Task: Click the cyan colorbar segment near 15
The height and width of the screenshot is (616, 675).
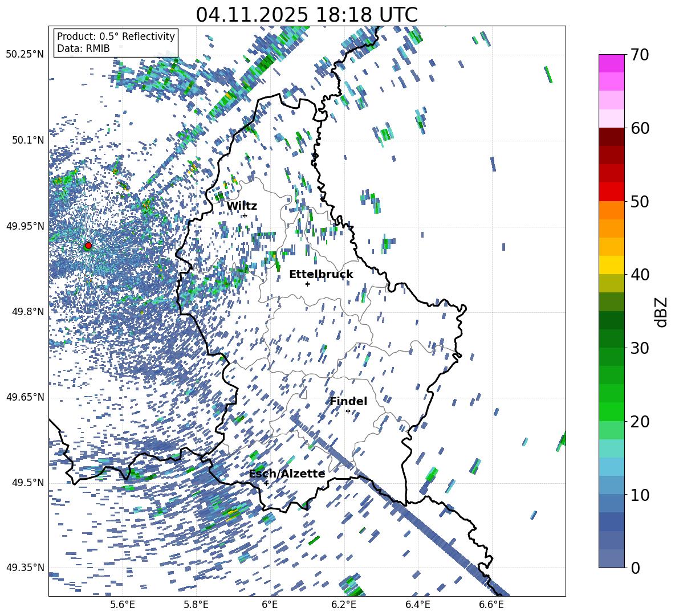Action: pos(612,448)
